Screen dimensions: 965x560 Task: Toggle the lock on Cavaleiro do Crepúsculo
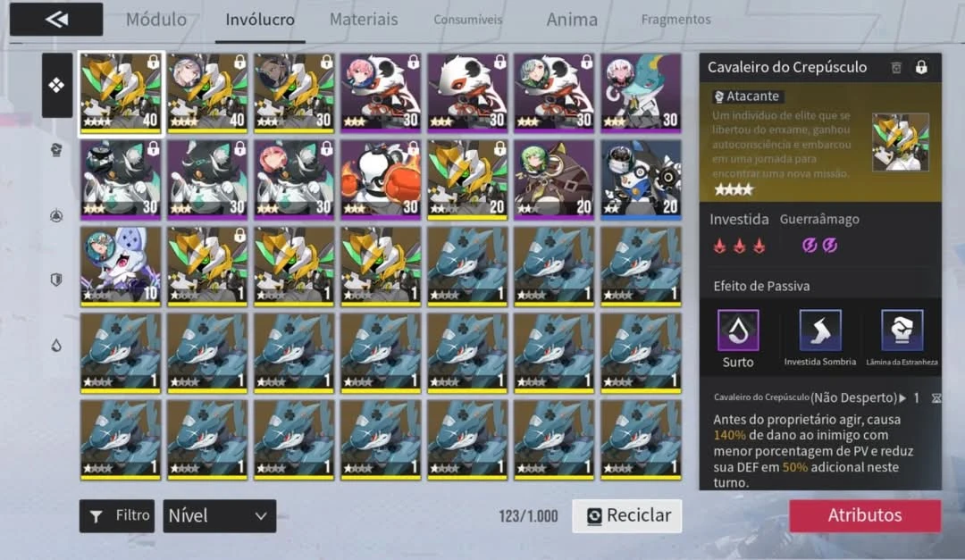coord(921,67)
